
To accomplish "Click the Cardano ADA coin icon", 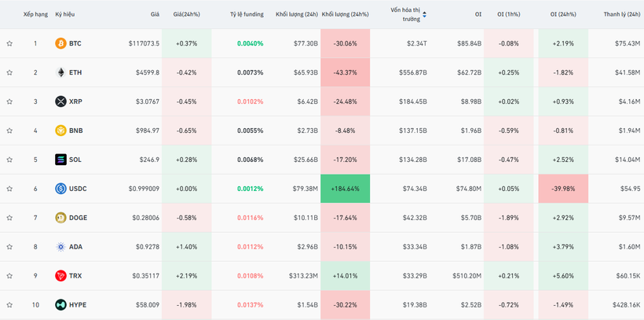I will 60,247.
